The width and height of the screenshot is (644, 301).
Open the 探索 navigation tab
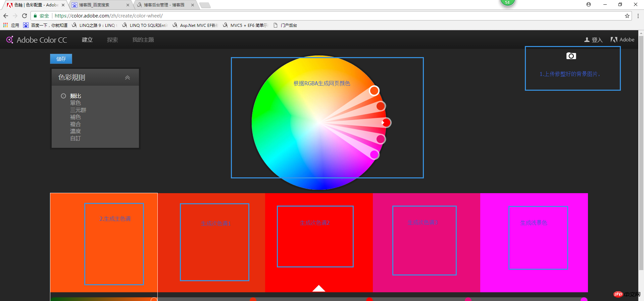(x=112, y=40)
